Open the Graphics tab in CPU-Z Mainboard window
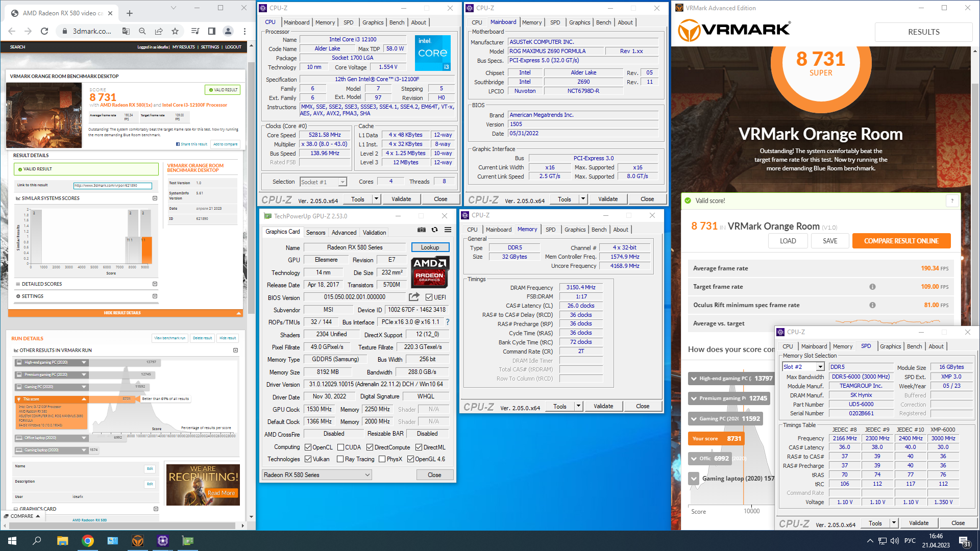 pyautogui.click(x=579, y=22)
